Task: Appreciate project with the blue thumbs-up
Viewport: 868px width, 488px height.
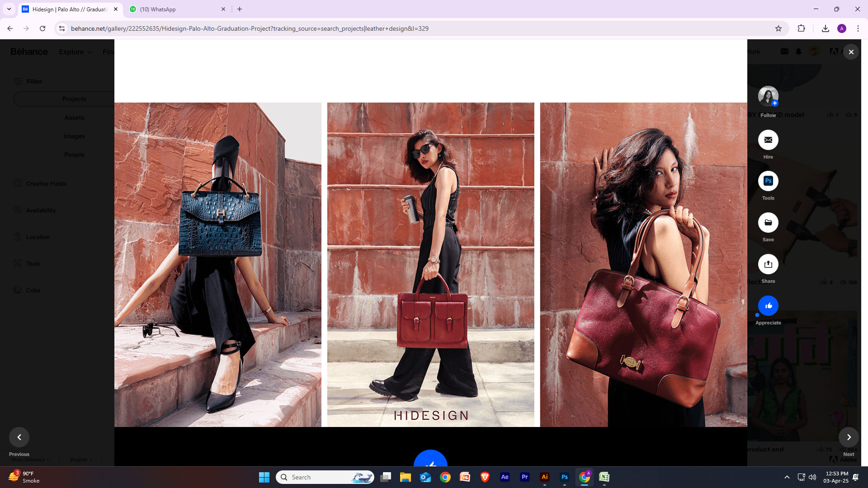Action: (768, 306)
